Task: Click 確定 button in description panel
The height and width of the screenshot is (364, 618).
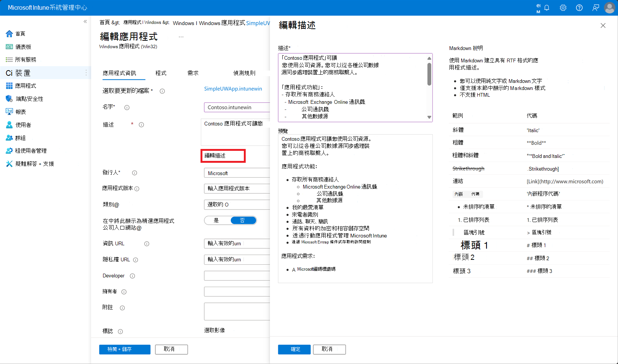Action: pos(294,349)
